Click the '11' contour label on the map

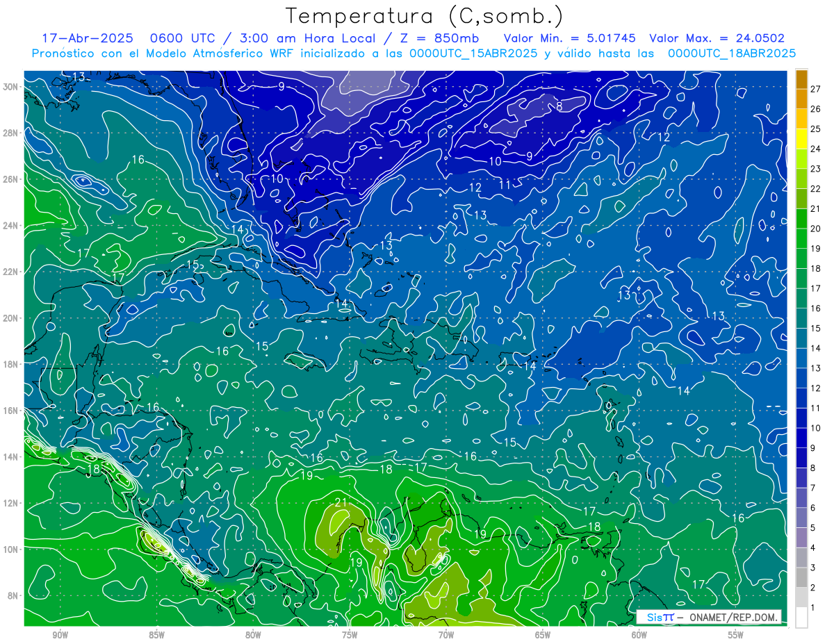[x=505, y=185]
